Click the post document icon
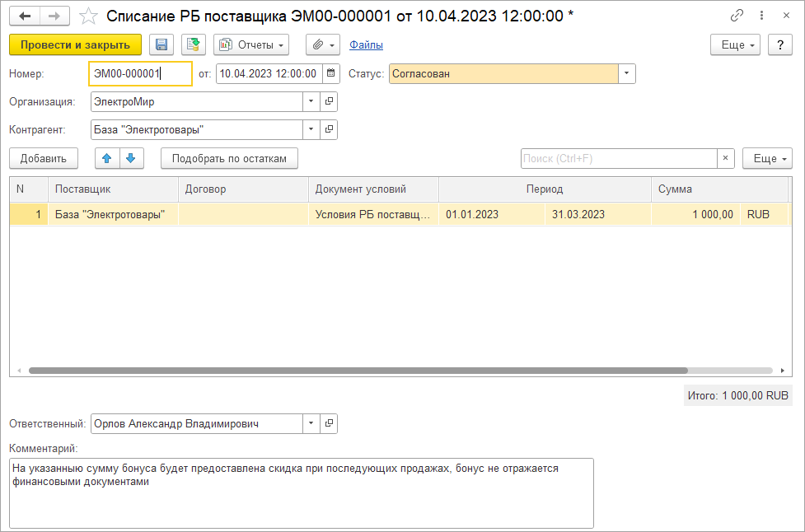This screenshot has width=805, height=532. point(194,44)
